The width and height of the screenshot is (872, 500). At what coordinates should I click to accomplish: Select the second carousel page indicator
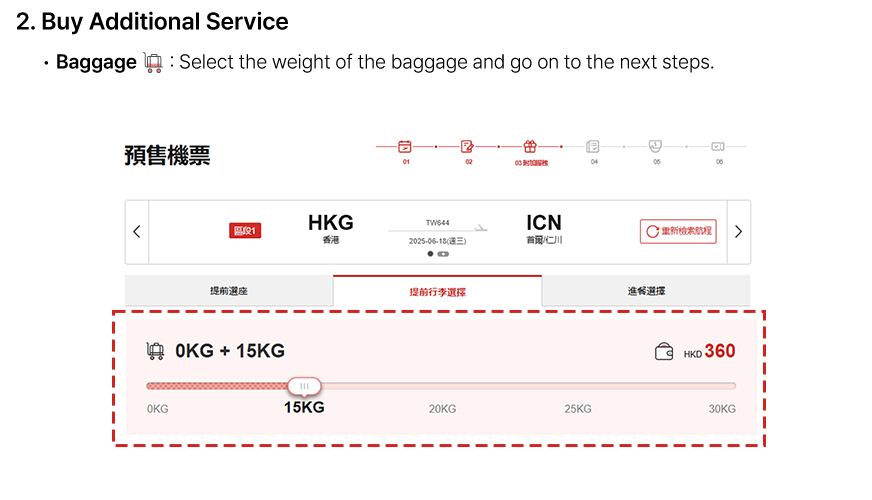tap(443, 254)
